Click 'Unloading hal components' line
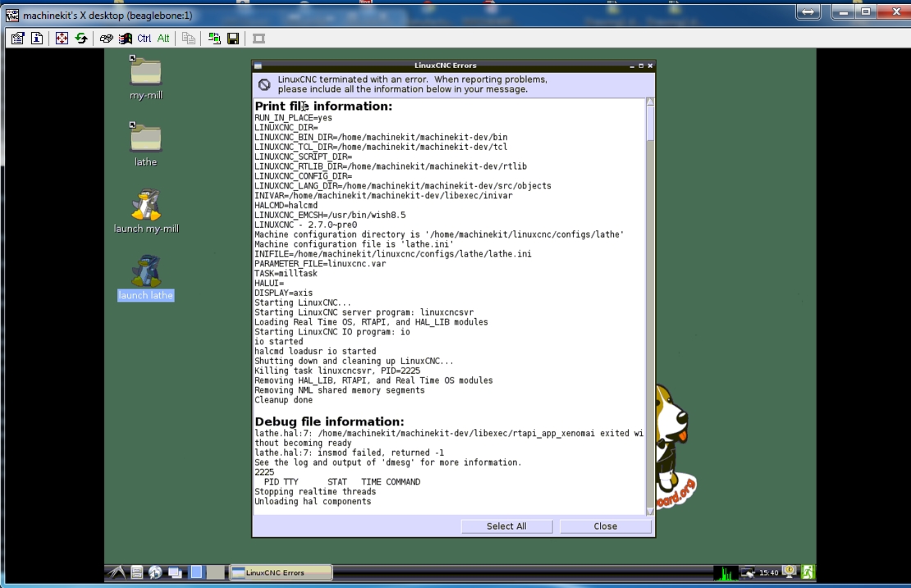Image resolution: width=911 pixels, height=588 pixels. [x=313, y=502]
